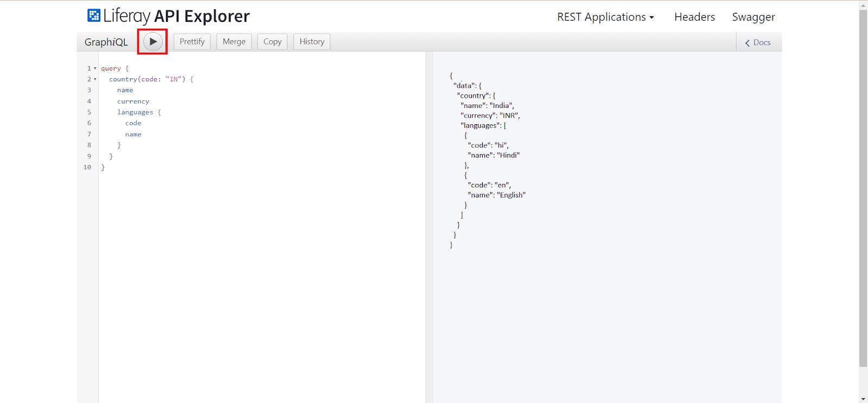The image size is (868, 403).
Task: Click the "query" keyword on line 1
Action: point(111,68)
